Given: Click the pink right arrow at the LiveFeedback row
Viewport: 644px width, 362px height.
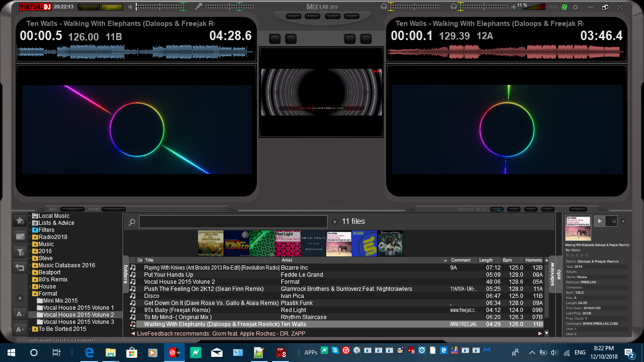Looking at the screenshot, I should pyautogui.click(x=540, y=334).
